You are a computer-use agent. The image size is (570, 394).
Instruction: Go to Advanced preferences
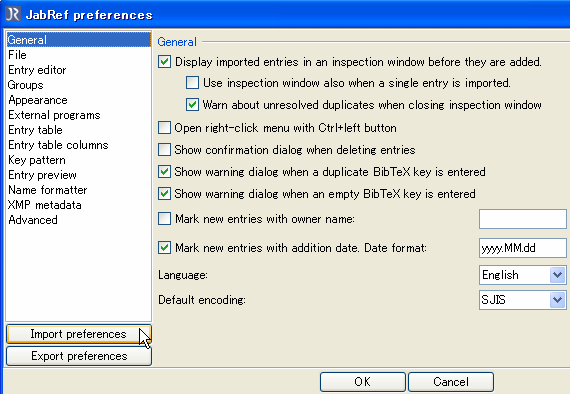click(x=79, y=220)
